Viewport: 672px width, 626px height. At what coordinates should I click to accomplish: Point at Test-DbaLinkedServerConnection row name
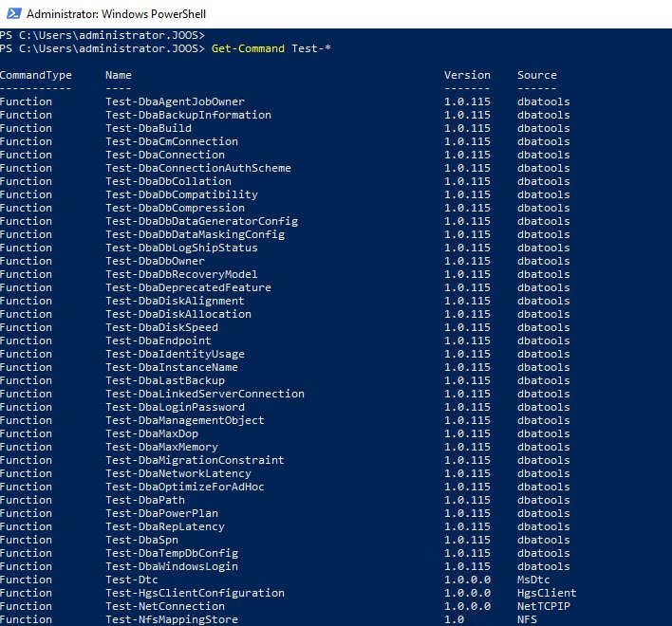[205, 394]
